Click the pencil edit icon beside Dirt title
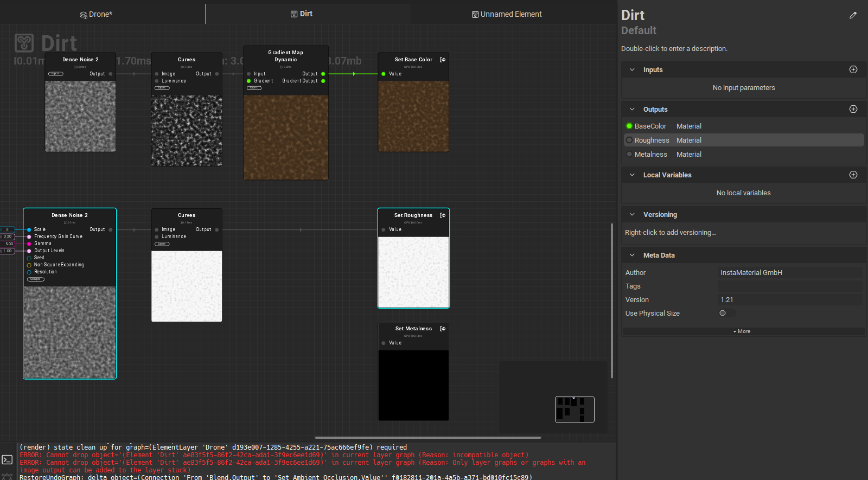Screen dimensions: 868x480 pos(853,16)
